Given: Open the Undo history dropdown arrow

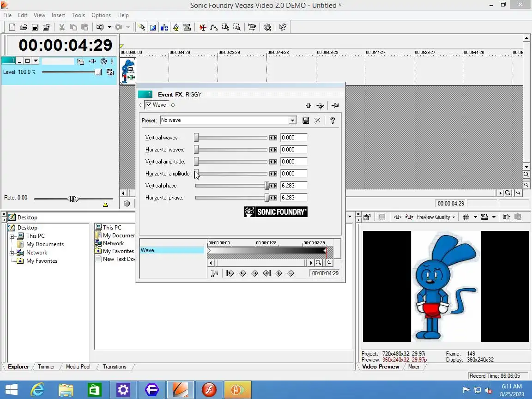Looking at the screenshot, I should 109,27.
